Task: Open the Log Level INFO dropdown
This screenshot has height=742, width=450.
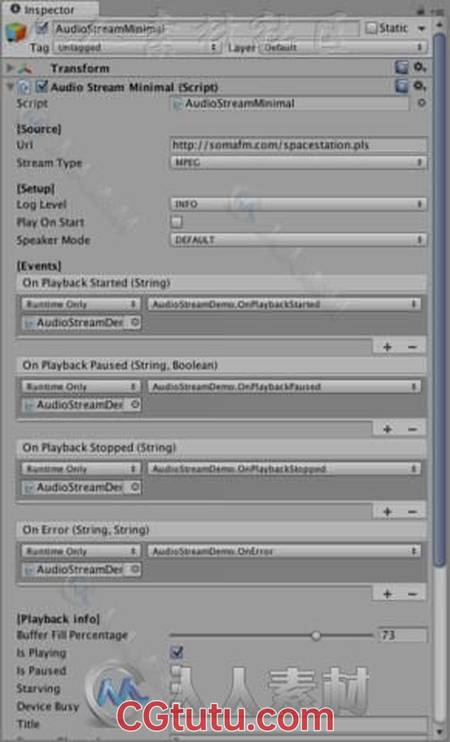Action: [x=298, y=204]
